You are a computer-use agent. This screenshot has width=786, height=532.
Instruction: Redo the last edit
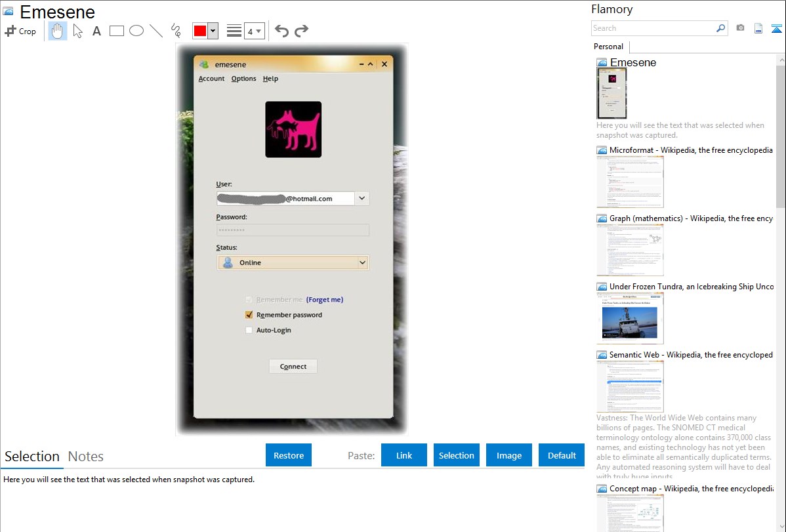pos(301,31)
